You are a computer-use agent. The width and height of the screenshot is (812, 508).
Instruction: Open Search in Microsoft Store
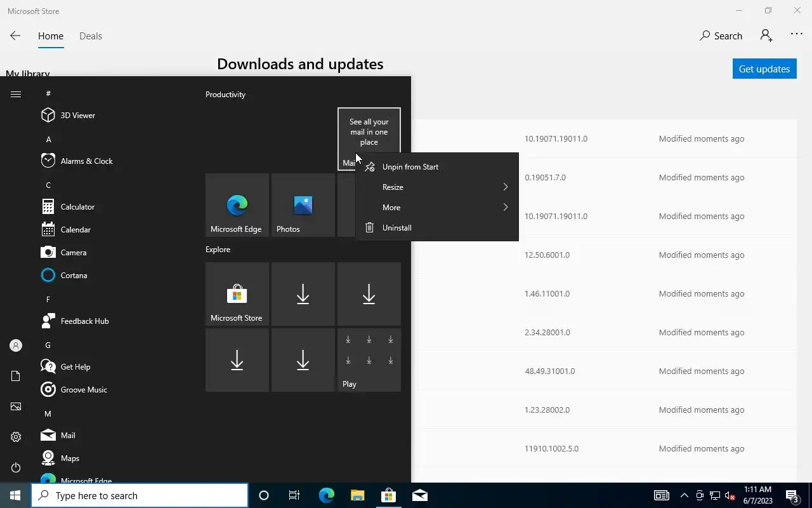721,36
